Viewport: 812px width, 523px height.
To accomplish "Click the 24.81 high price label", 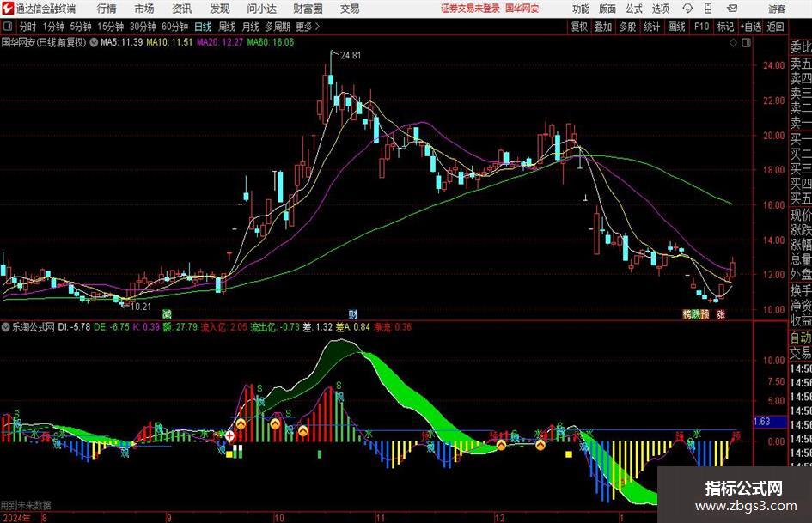I will point(351,55).
